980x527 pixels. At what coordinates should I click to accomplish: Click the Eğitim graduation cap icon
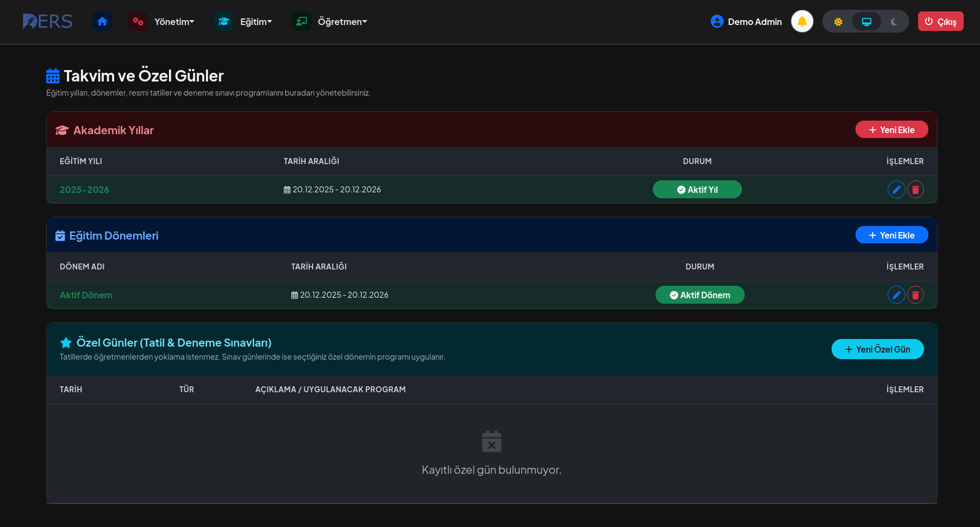[x=224, y=22]
